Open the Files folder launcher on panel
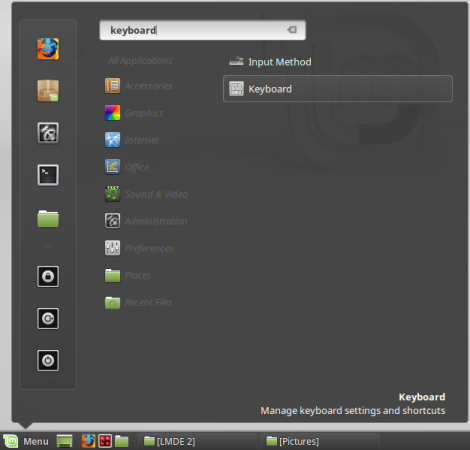 122,441
